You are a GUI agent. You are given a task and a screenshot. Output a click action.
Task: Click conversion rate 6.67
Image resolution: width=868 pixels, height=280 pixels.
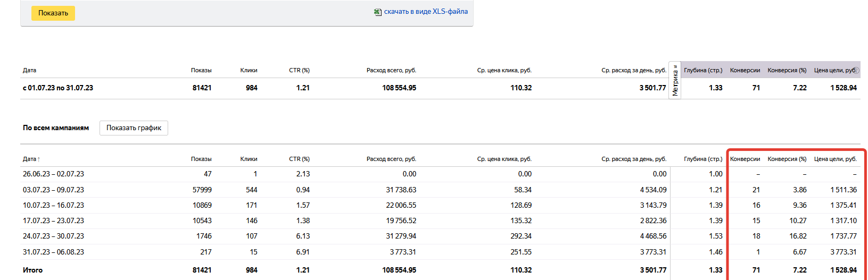tap(800, 252)
